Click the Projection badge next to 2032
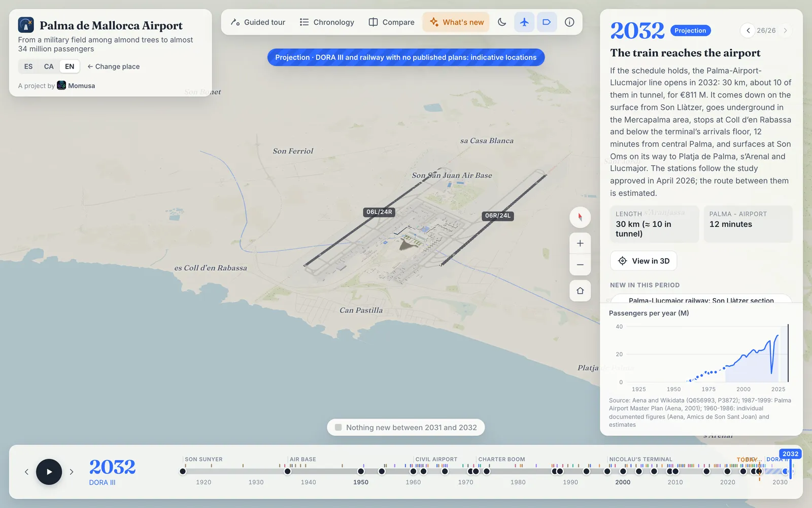This screenshot has height=508, width=812. [x=690, y=30]
